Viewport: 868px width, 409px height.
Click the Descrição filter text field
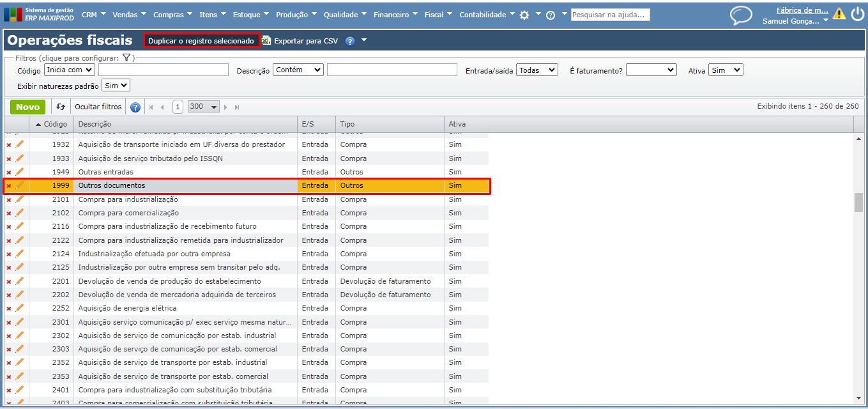[392, 70]
